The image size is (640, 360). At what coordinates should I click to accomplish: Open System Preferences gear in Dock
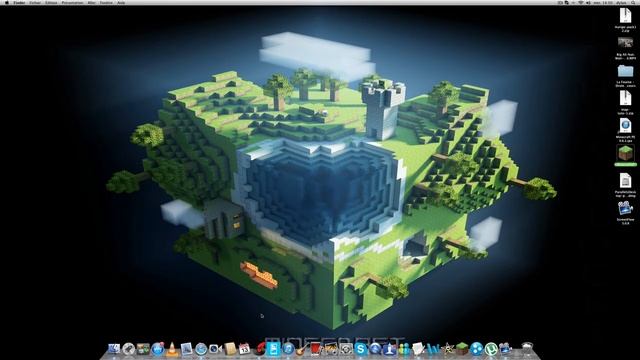tap(346, 349)
